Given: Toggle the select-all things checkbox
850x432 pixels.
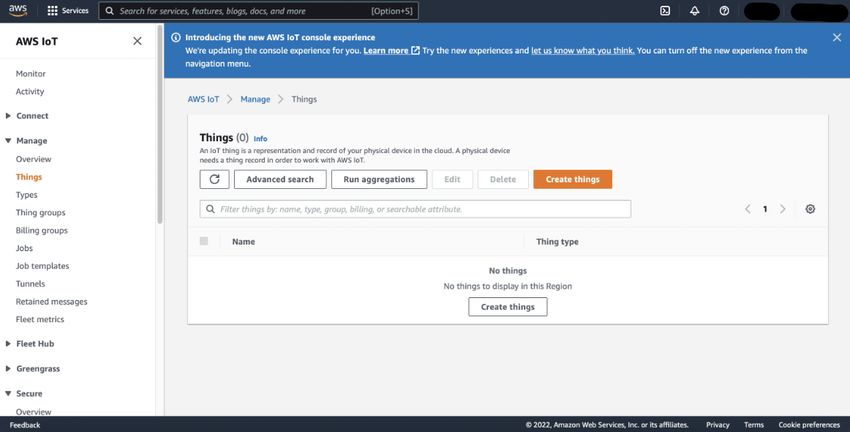Looking at the screenshot, I should pyautogui.click(x=204, y=241).
